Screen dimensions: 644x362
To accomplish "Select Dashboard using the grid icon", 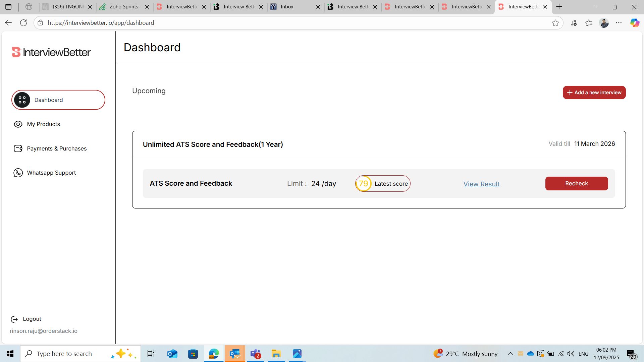I will [x=22, y=100].
